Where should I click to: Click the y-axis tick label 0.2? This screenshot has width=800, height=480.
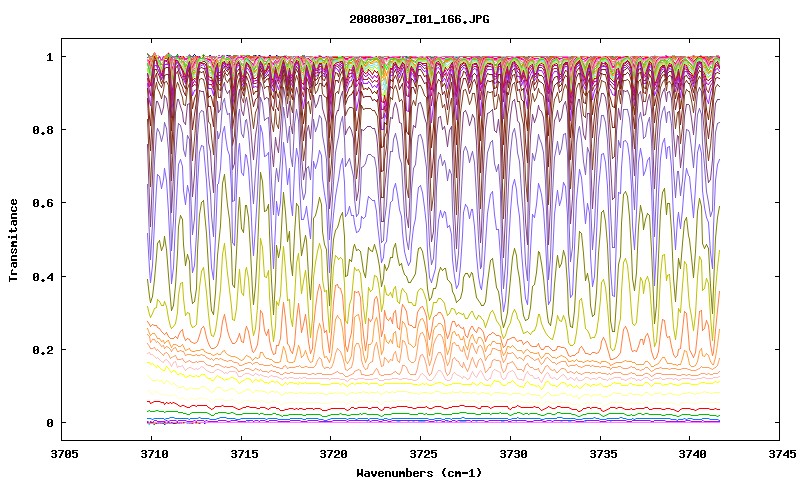(x=43, y=350)
